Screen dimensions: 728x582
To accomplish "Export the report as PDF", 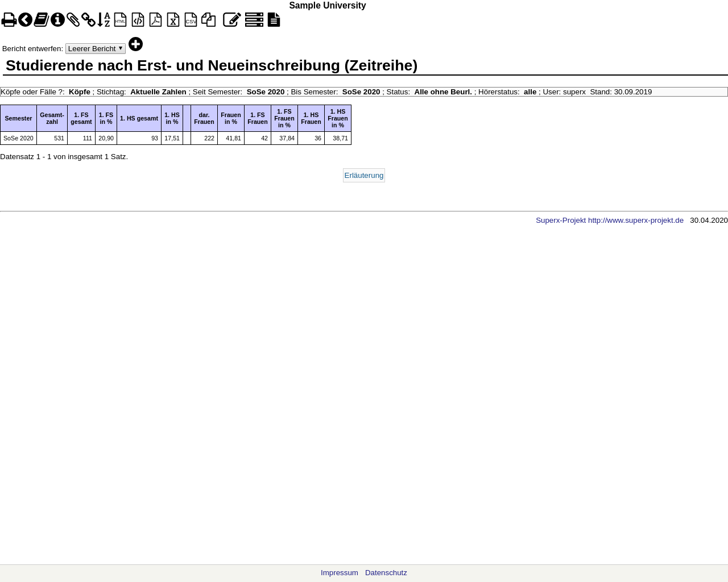I will [x=155, y=20].
